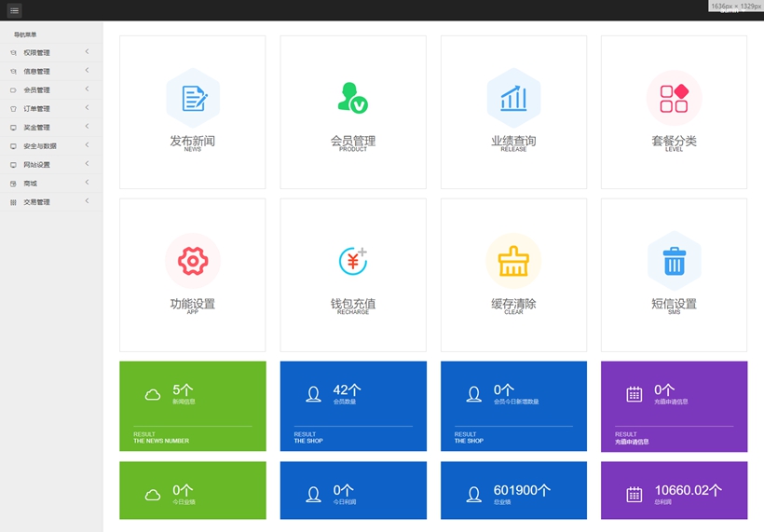Image resolution: width=764 pixels, height=532 pixels.
Task: Click the blue 会员数量 42个 tile
Action: click(352, 405)
